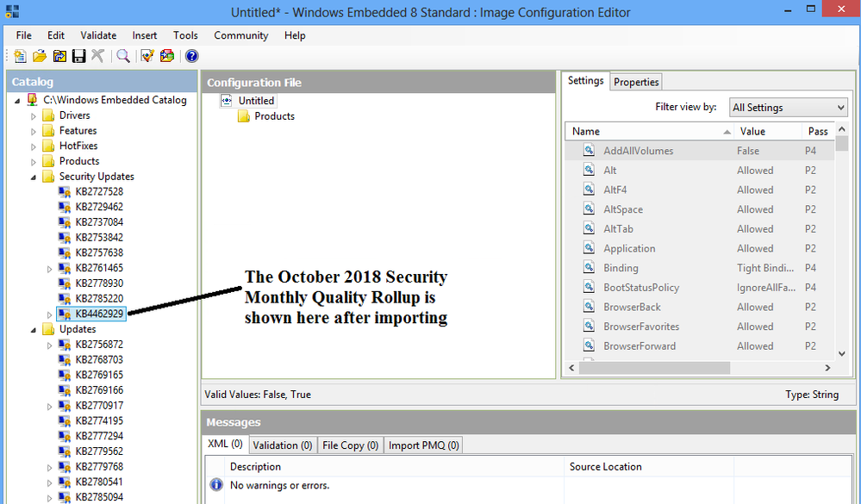Click the yellow folder-with-blue-arrow toolbar icon
This screenshot has height=504, width=861.
[59, 56]
